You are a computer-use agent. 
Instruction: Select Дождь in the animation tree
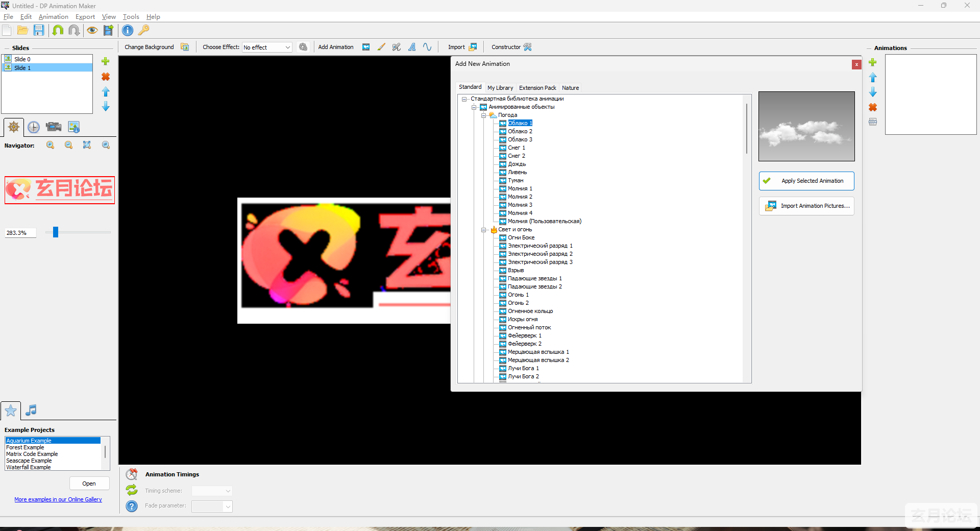[517, 164]
